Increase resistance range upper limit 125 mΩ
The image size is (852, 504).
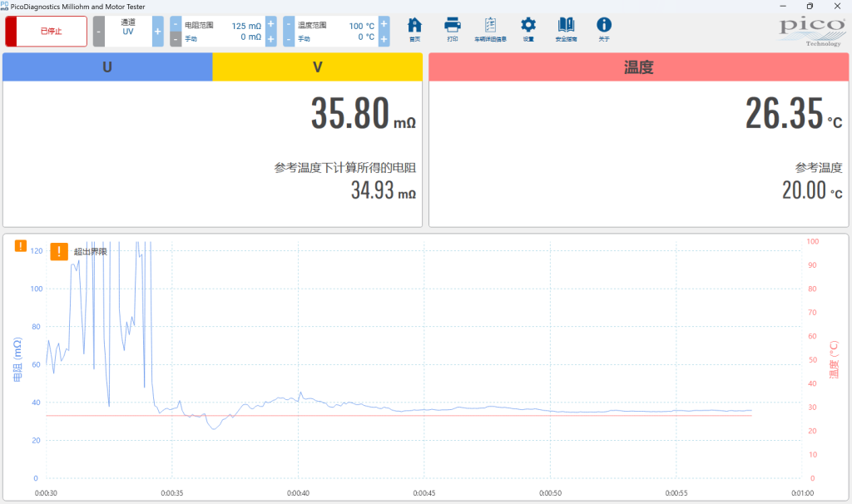click(270, 24)
